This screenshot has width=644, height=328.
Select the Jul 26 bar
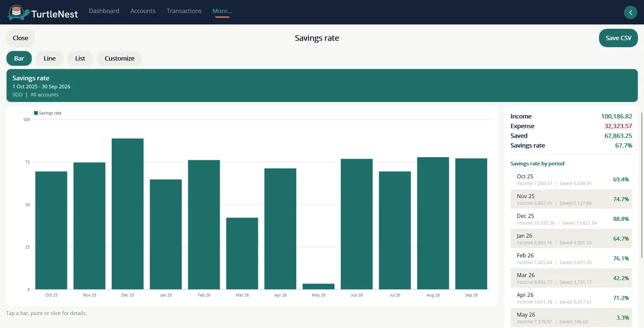(x=395, y=230)
